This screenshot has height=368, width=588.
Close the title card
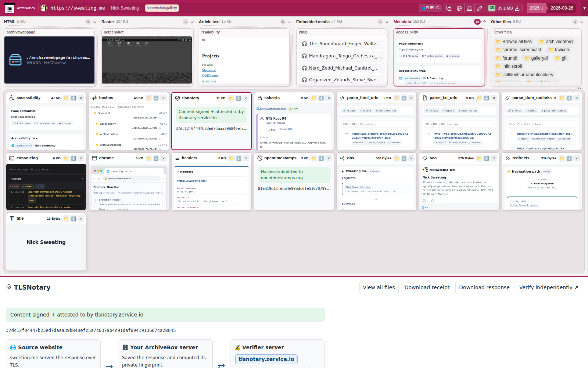81,219
